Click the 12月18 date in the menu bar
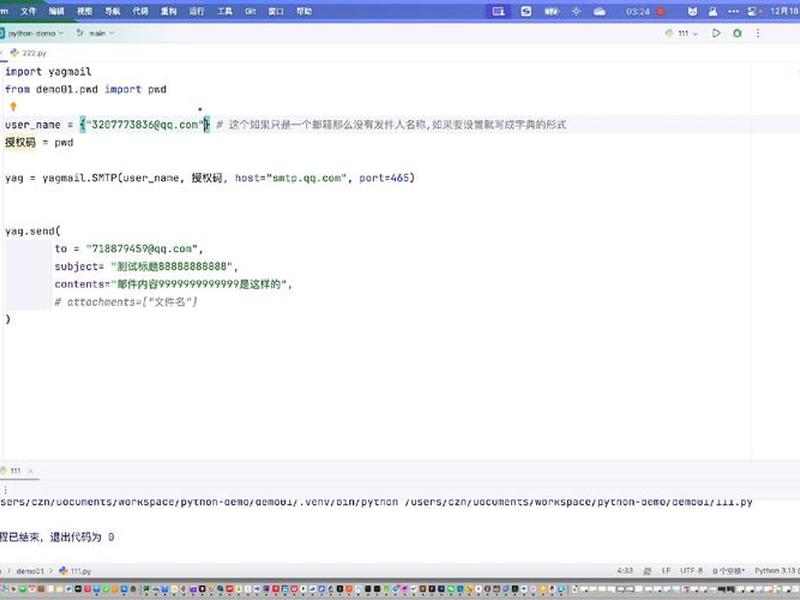This screenshot has height=600, width=800. [785, 11]
